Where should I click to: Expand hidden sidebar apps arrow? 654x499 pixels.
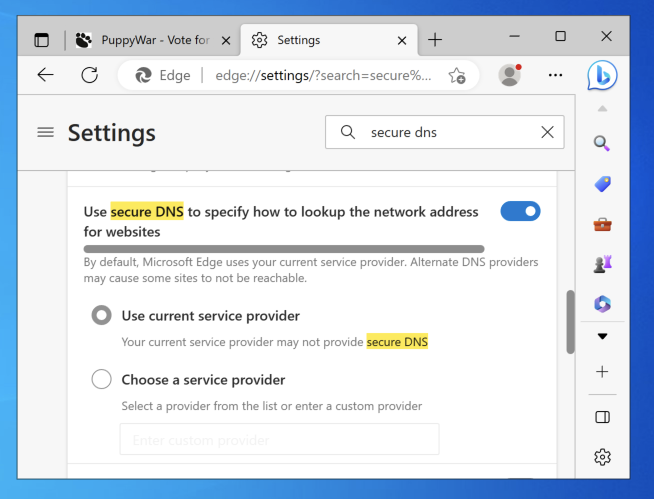click(x=602, y=336)
